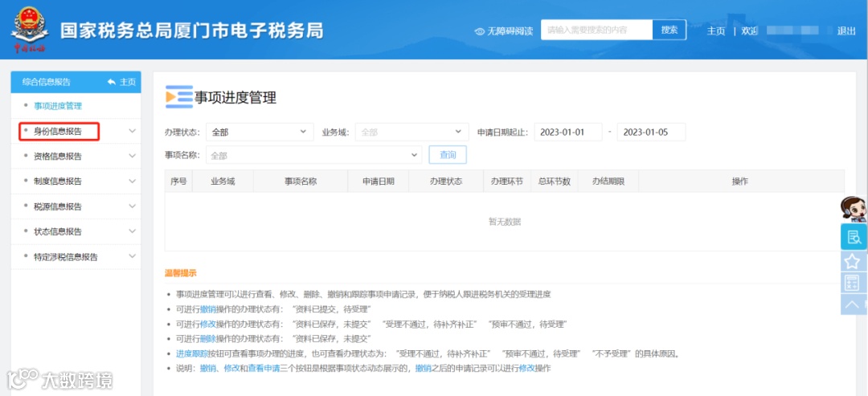
Task: Click the 办理状态 table column header
Action: click(x=445, y=182)
